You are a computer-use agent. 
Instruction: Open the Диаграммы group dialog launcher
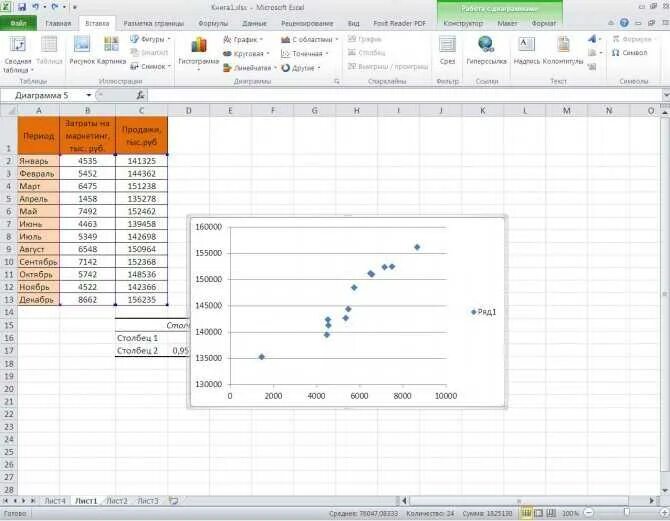(x=337, y=81)
